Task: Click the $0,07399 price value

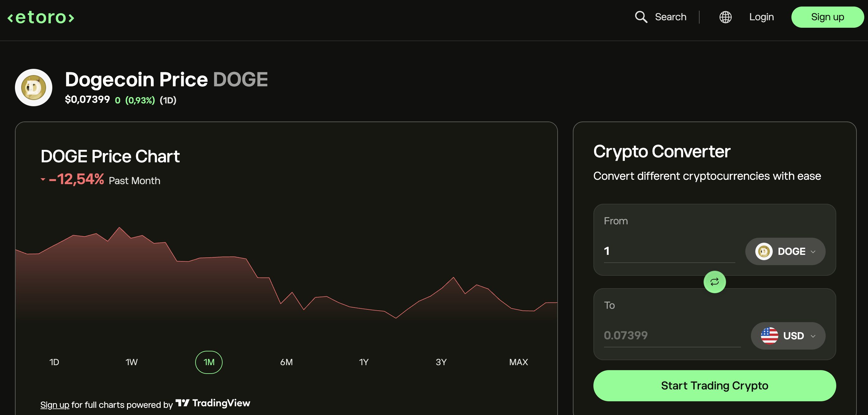Action: pyautogui.click(x=87, y=99)
